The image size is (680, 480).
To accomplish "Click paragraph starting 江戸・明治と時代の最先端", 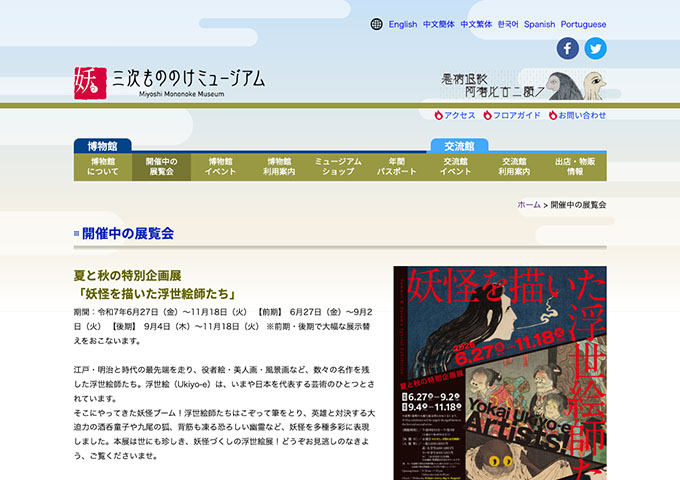I will [x=224, y=384].
